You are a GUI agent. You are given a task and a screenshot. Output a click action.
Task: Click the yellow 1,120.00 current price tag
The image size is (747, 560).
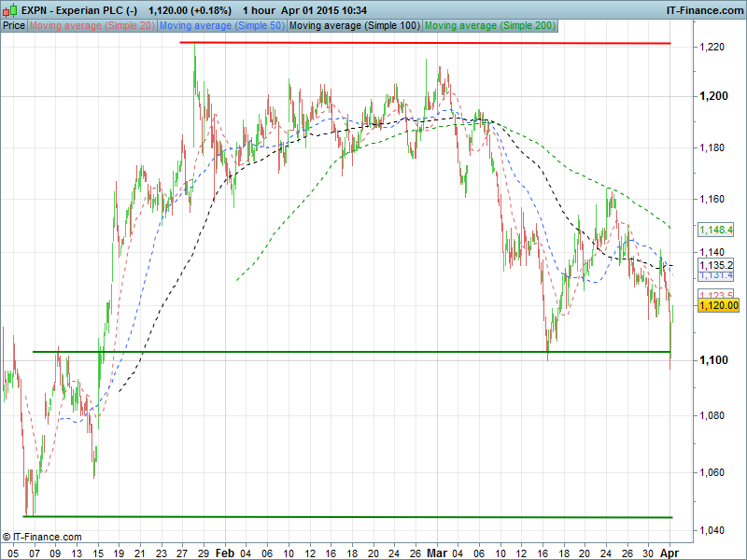[718, 305]
